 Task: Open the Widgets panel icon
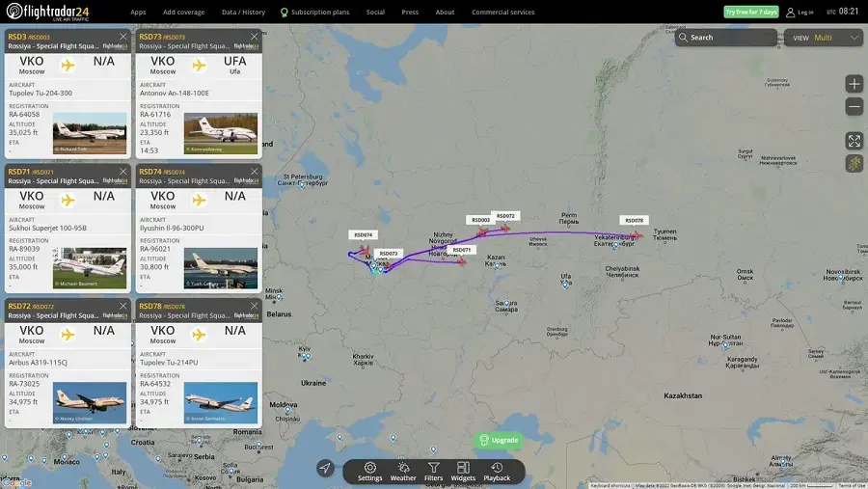coord(463,472)
